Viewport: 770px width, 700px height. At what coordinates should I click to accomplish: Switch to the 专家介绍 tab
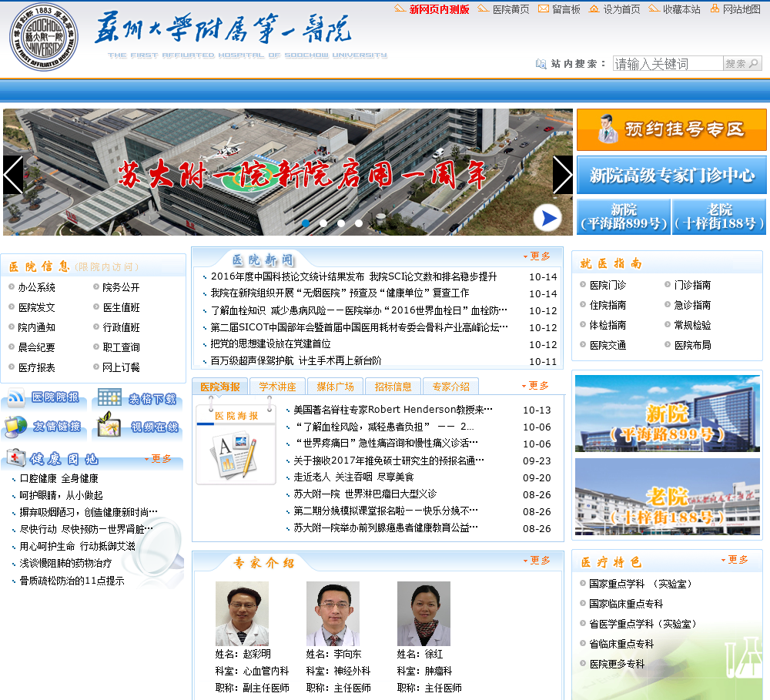(x=450, y=387)
